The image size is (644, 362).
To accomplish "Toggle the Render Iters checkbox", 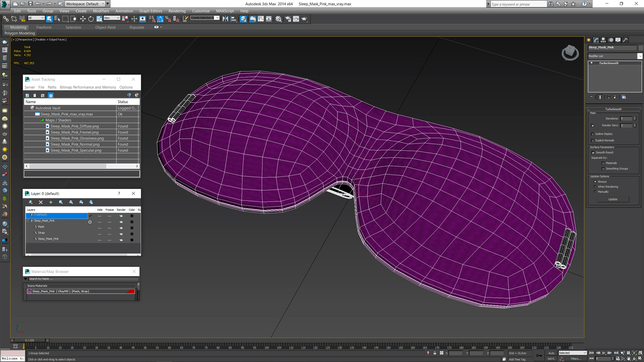I will coord(593,125).
